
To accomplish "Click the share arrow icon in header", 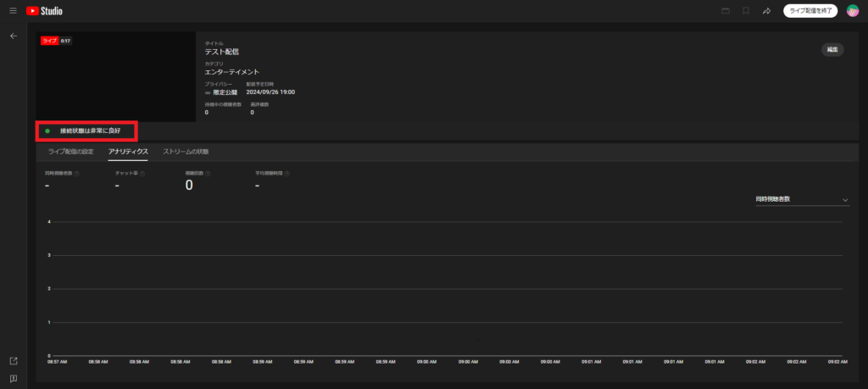I will click(x=766, y=11).
